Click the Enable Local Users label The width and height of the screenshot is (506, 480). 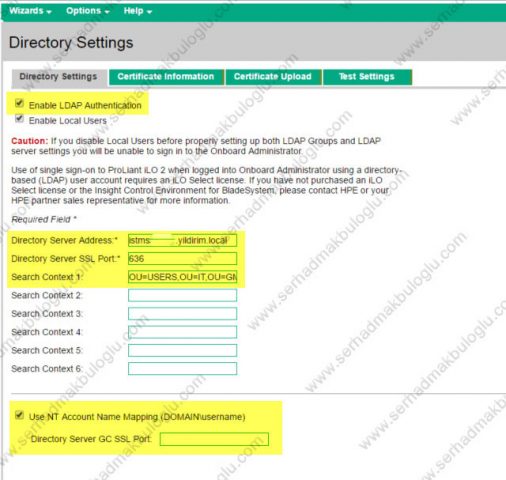[x=68, y=121]
